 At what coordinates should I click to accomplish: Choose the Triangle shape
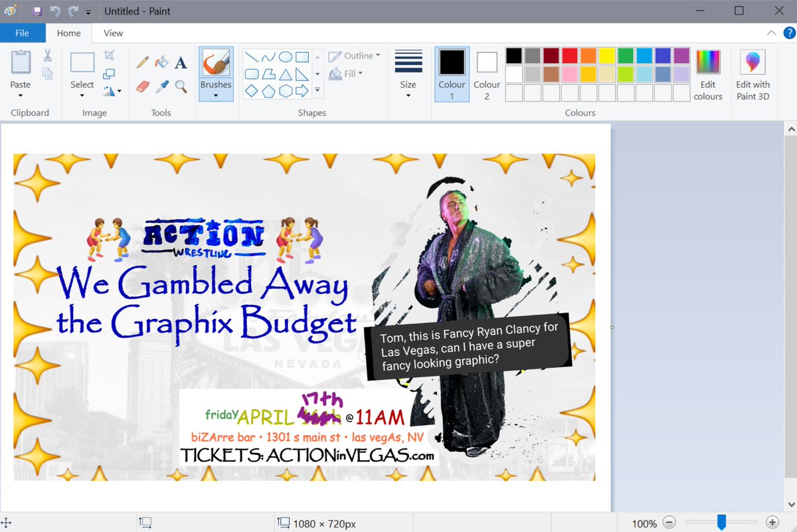click(x=285, y=74)
